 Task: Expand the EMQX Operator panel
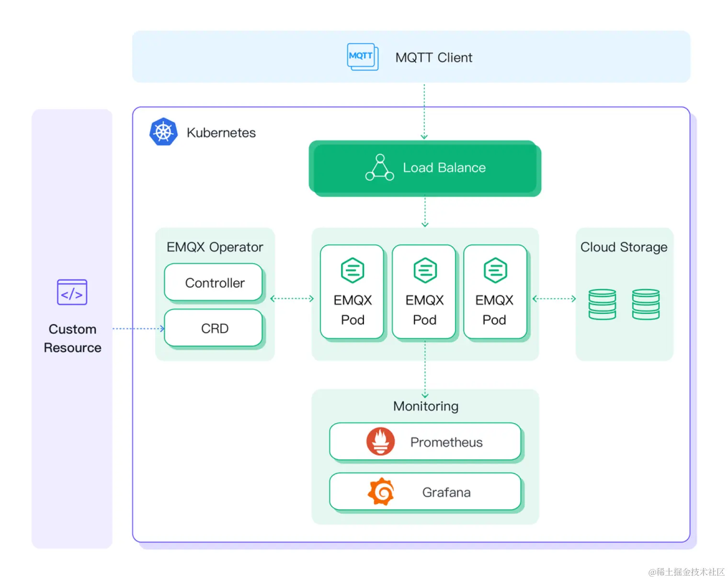pos(215,246)
